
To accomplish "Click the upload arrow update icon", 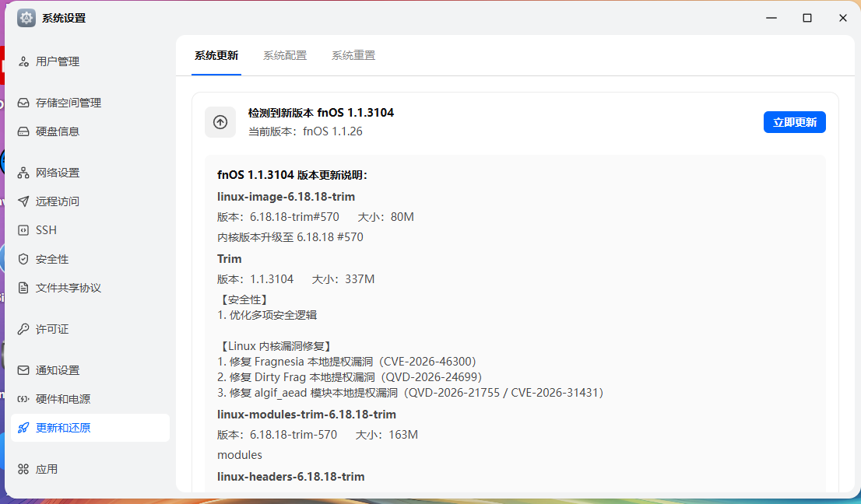I will (x=220, y=122).
